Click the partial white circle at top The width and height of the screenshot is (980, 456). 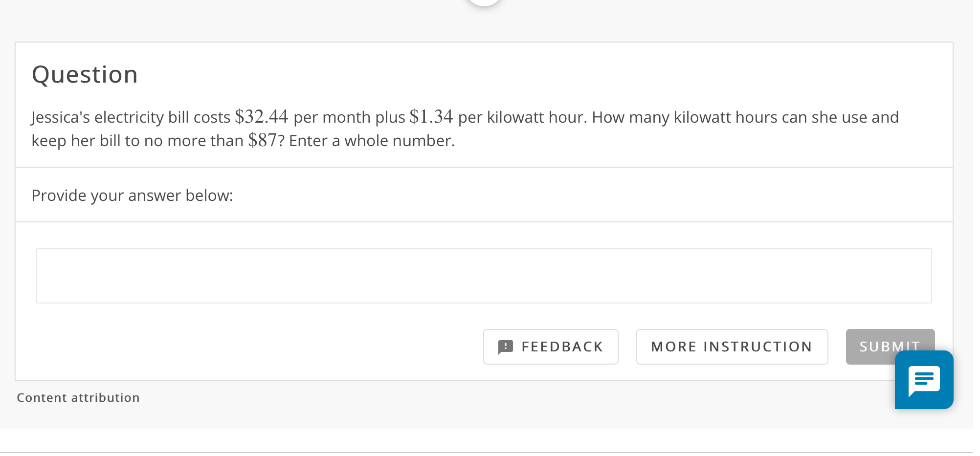click(x=484, y=2)
